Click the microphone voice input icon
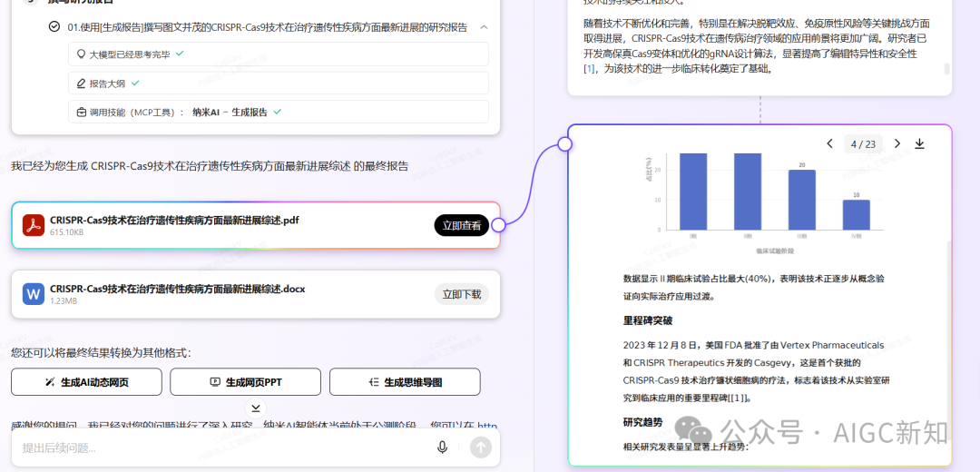 443,447
